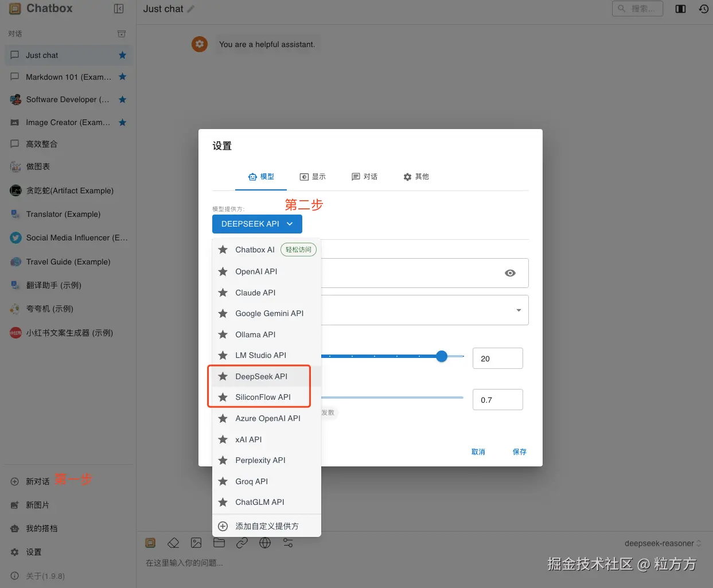Toggle API key visibility eye icon
This screenshot has height=588, width=713.
click(510, 273)
